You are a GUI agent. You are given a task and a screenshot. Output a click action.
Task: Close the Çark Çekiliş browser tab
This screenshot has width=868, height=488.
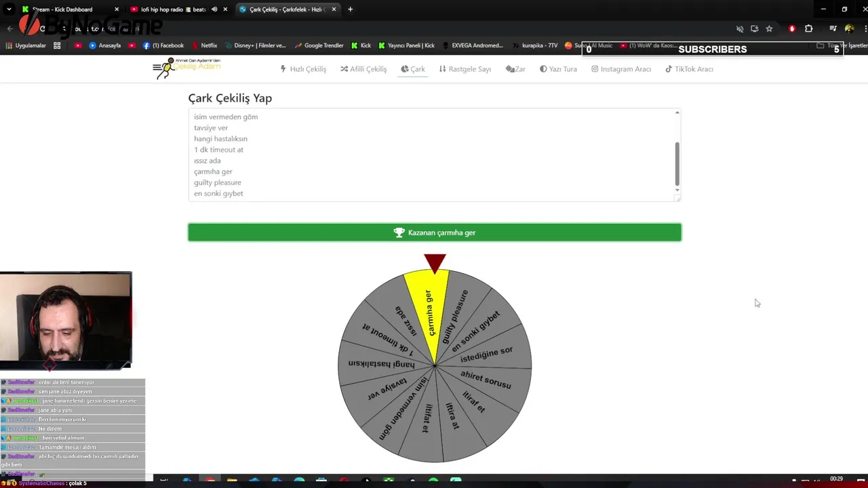(334, 9)
